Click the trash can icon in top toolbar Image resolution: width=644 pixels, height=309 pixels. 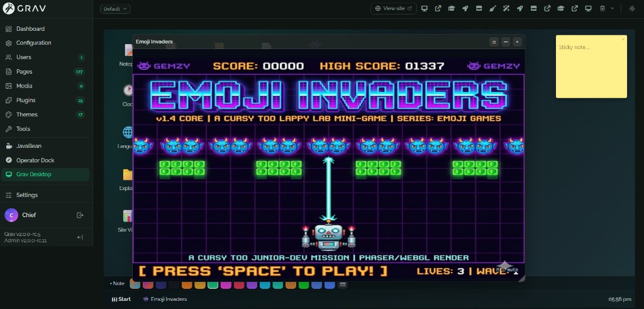click(x=602, y=8)
